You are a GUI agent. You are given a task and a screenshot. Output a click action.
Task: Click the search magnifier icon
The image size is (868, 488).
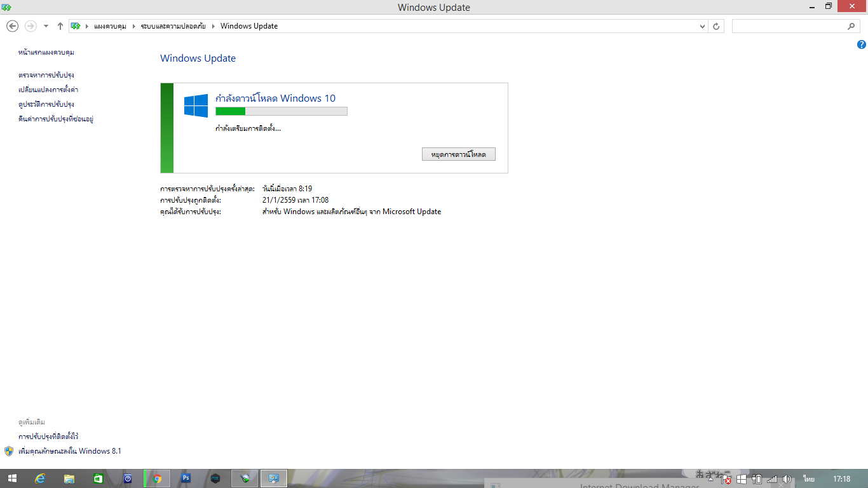click(851, 26)
